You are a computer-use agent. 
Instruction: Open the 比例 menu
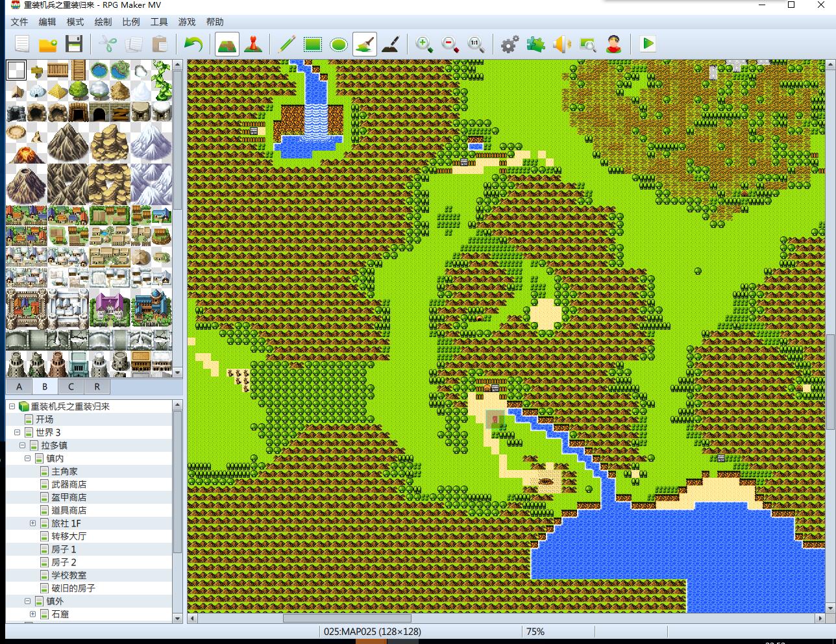[131, 21]
